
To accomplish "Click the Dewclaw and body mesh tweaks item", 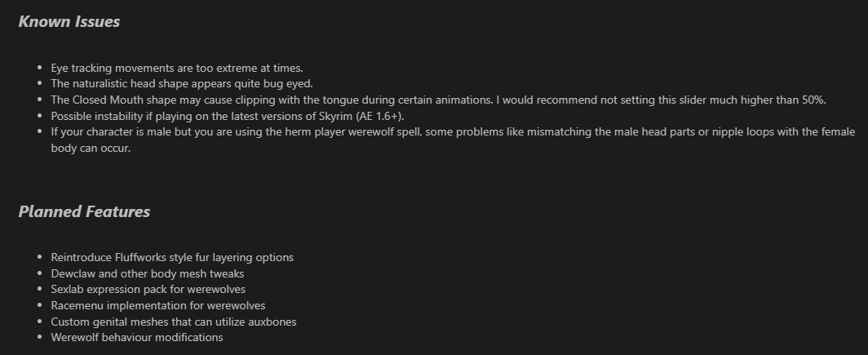I will [147, 273].
